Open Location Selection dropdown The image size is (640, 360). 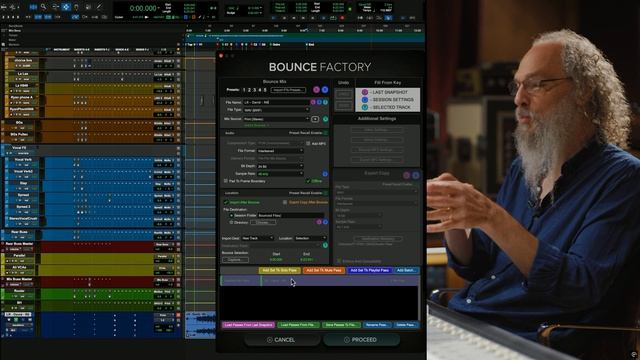pos(310,238)
